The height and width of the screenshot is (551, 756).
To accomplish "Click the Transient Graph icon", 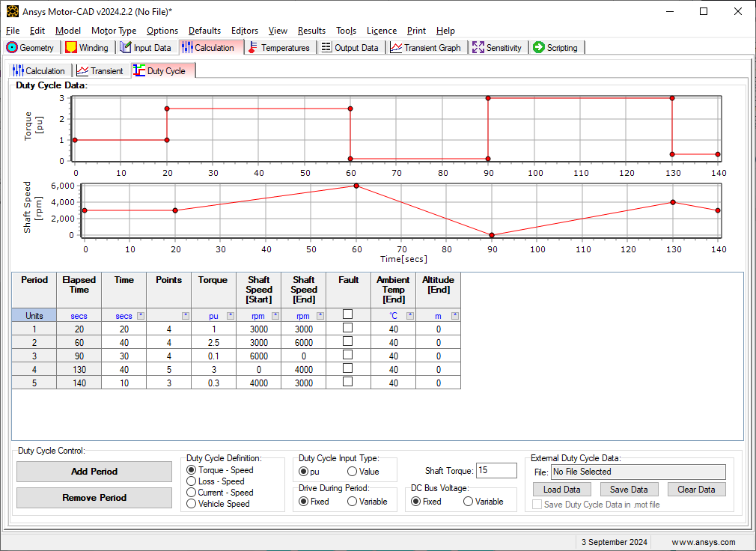I will [396, 47].
